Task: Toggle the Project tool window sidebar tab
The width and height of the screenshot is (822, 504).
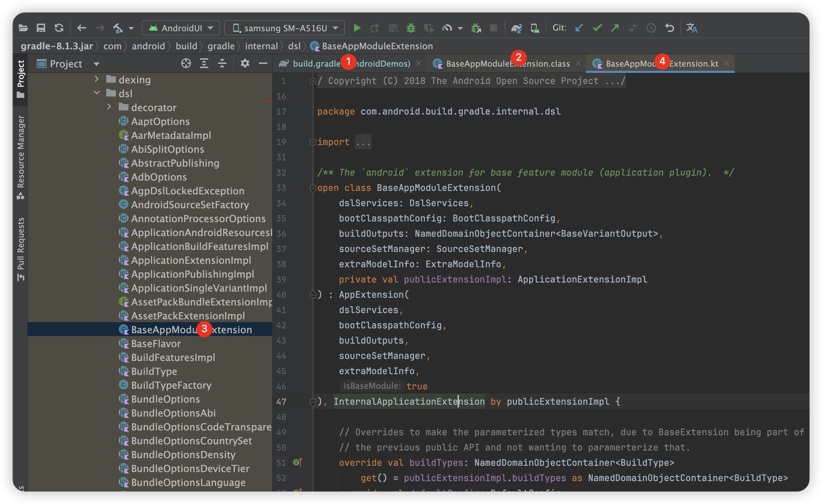Action: (x=20, y=78)
